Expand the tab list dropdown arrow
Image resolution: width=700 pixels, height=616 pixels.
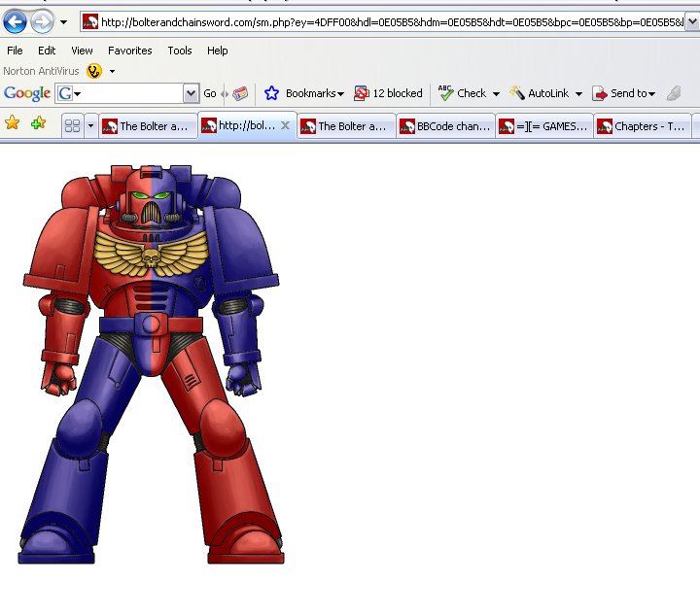[90, 125]
